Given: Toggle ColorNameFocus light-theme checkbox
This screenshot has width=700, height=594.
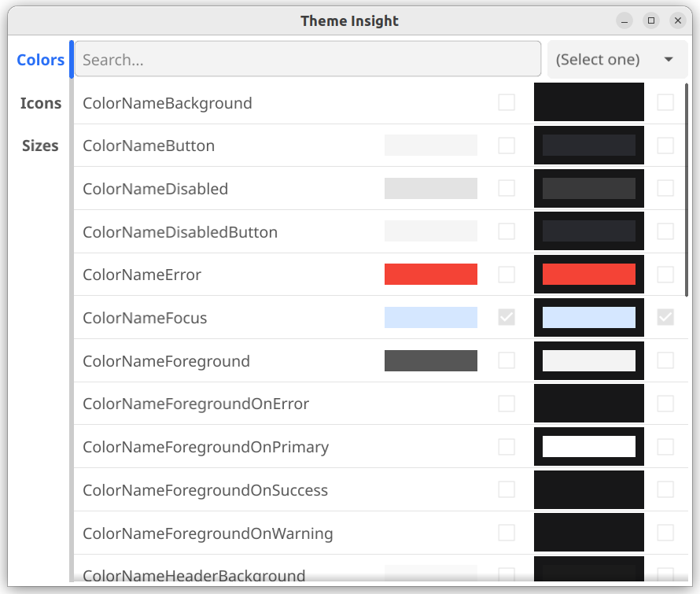Looking at the screenshot, I should (x=507, y=318).
